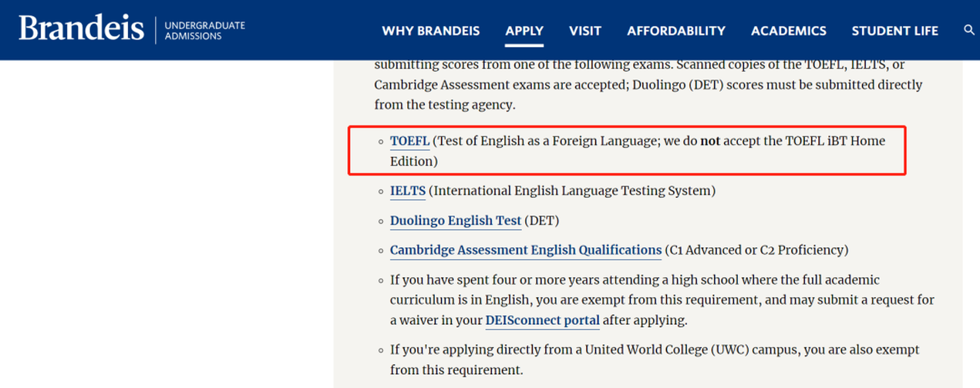Open the search magnifier icon
This screenshot has height=388, width=980.
(x=969, y=30)
